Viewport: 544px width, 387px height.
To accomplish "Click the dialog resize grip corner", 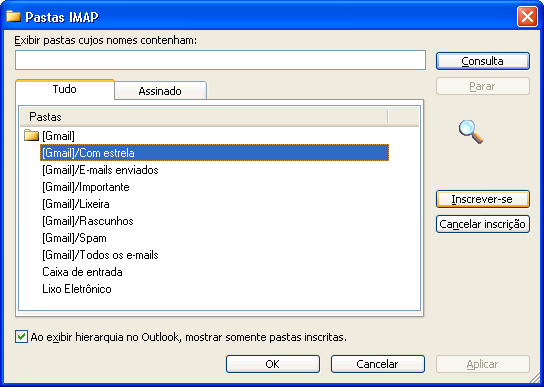I will (535, 379).
